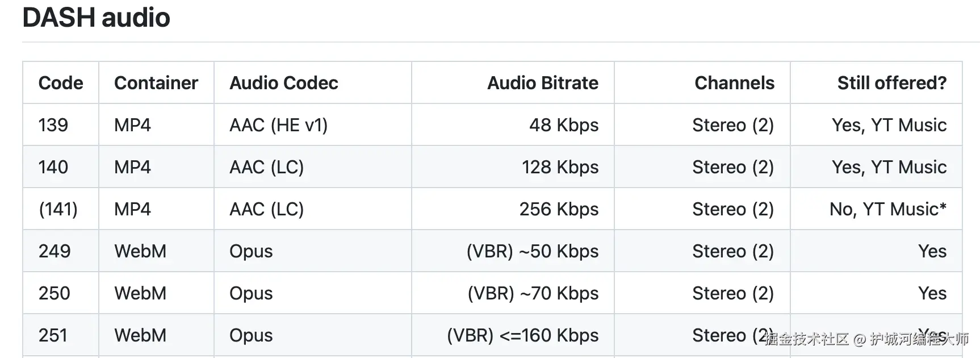The image size is (980, 358).
Task: Click the Code column header
Action: (x=61, y=83)
